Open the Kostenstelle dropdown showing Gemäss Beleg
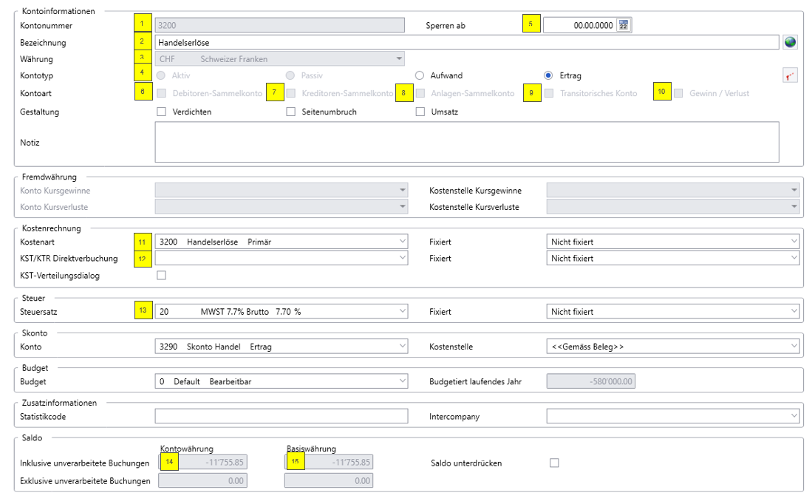This screenshot has width=812, height=504. coord(673,346)
